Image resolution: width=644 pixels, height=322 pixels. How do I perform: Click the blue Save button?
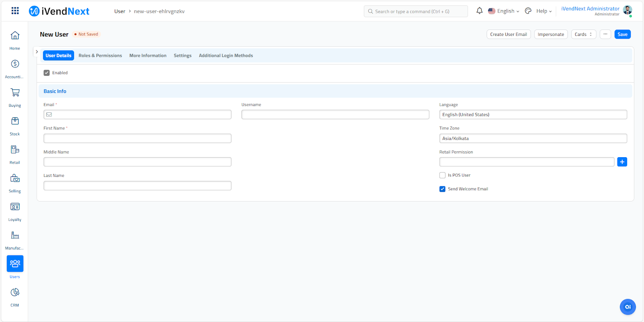(622, 34)
